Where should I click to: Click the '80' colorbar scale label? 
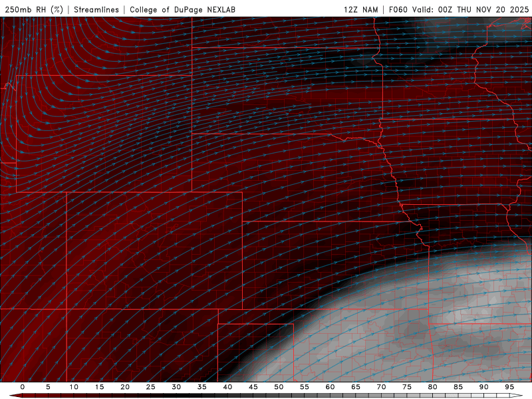[x=432, y=387]
